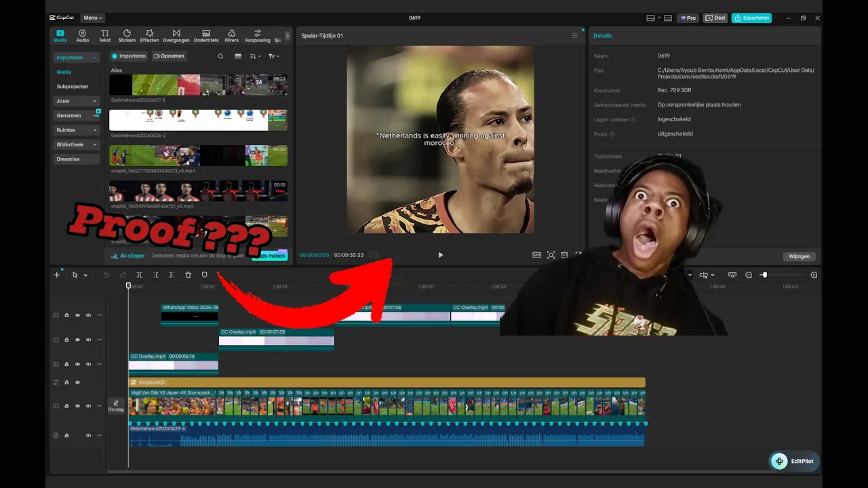
Task: Switch media list view layout icon
Action: coord(238,56)
